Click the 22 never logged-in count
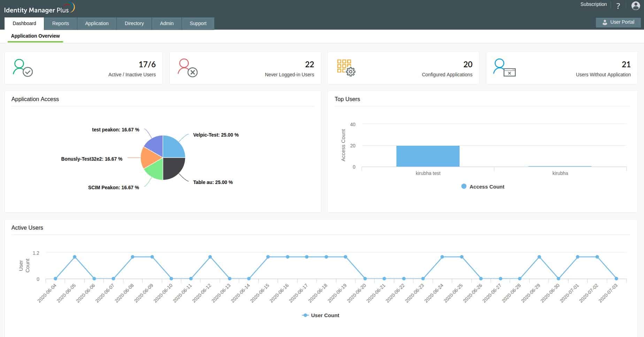Viewport: 644px width, 337px height. (309, 64)
